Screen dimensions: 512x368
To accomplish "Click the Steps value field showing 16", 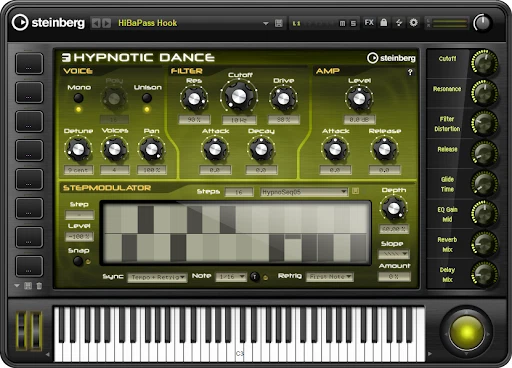I will click(239, 192).
